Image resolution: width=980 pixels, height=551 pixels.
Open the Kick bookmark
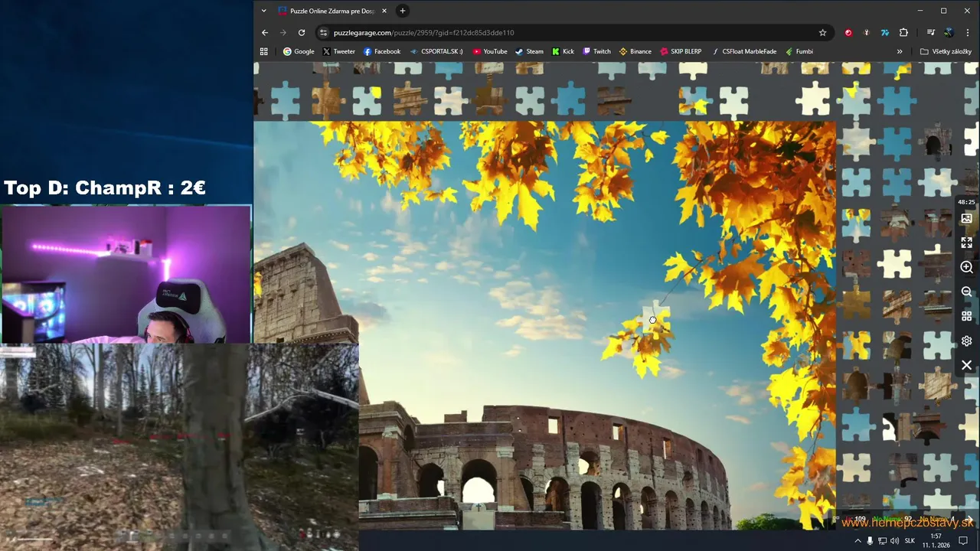563,51
